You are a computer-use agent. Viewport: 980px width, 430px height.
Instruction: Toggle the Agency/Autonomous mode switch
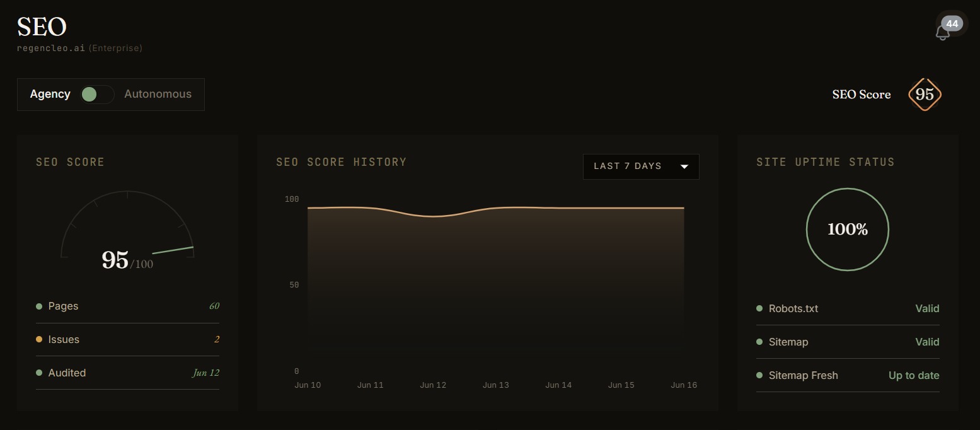97,95
